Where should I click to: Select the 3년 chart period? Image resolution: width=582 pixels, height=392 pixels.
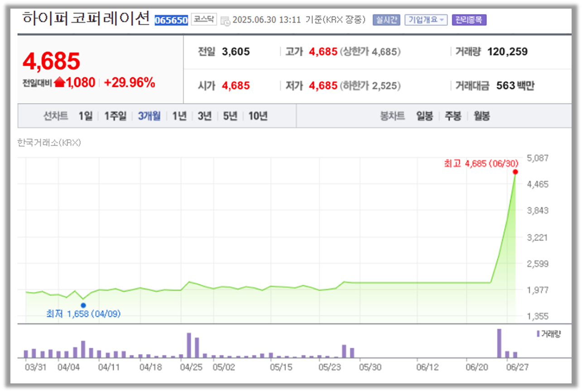click(x=205, y=116)
